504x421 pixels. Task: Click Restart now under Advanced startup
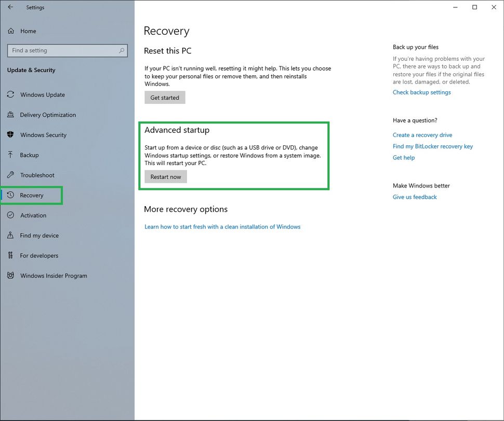[165, 176]
